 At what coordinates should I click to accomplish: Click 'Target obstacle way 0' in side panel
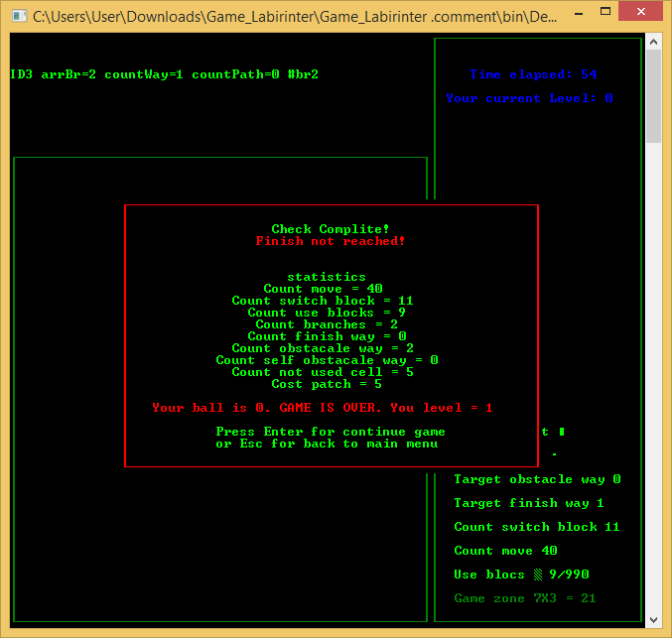point(537,479)
